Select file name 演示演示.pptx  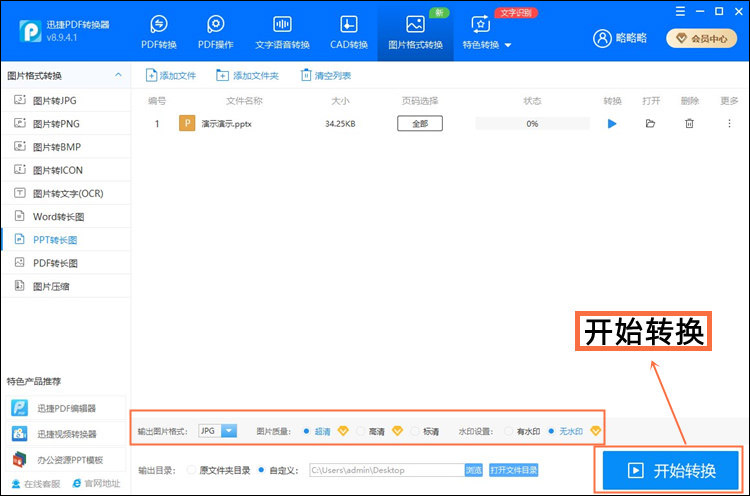[x=226, y=124]
